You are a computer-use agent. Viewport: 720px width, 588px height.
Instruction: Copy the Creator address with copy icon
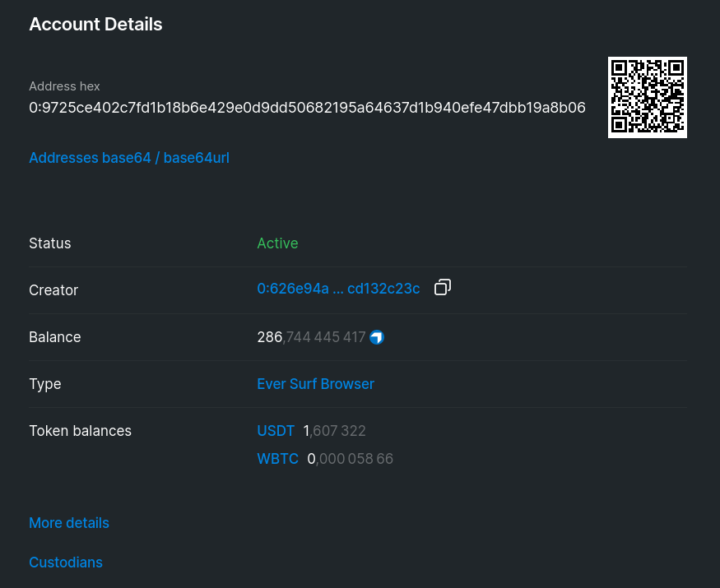coord(443,288)
